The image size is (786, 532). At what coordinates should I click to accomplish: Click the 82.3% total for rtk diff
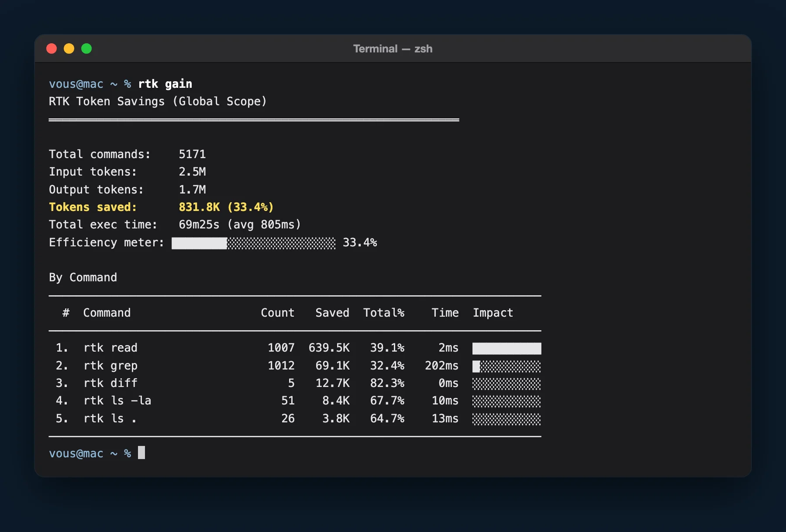tap(387, 383)
